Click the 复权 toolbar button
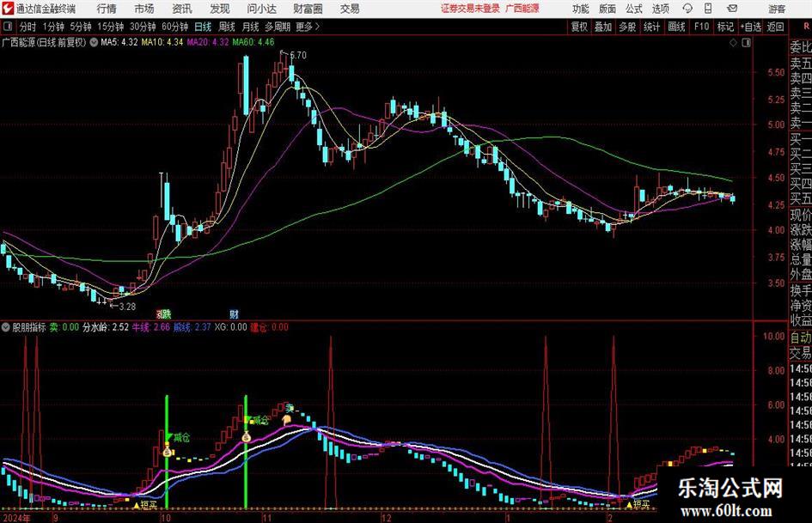This screenshot has height=523, width=812. point(579,27)
